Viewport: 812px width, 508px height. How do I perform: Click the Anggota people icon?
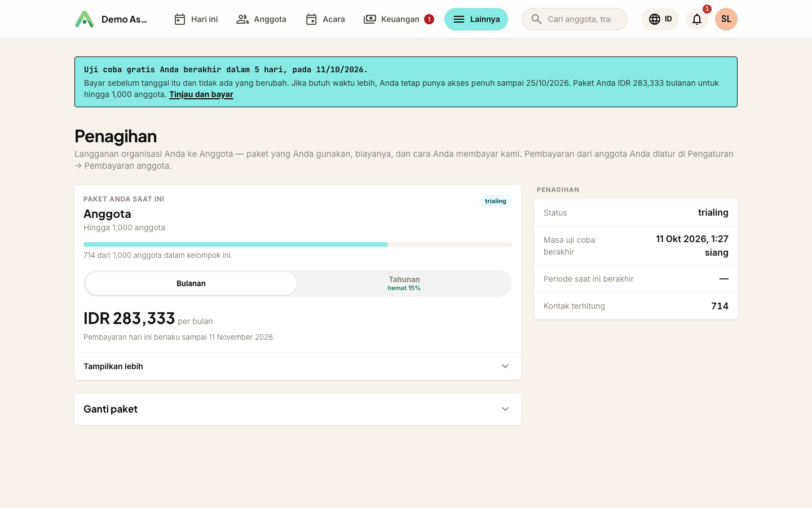(x=242, y=19)
